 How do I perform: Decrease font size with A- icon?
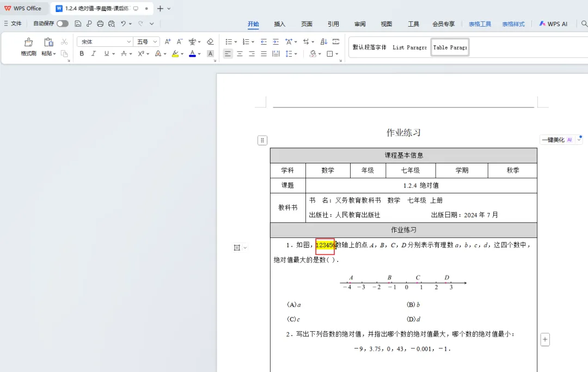pyautogui.click(x=180, y=41)
